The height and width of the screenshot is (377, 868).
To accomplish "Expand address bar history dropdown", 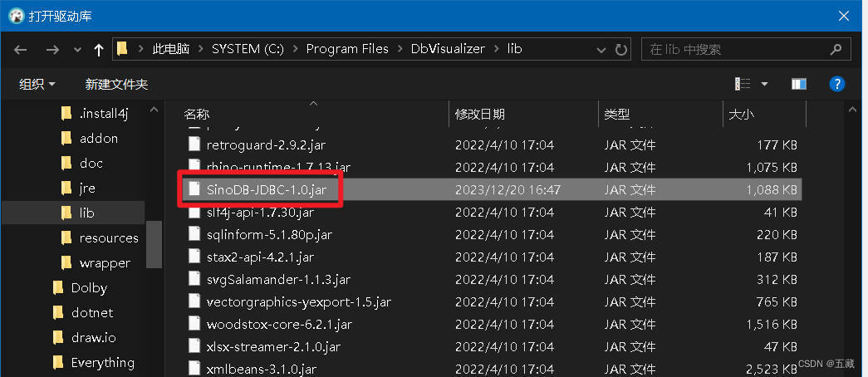I will [x=601, y=50].
